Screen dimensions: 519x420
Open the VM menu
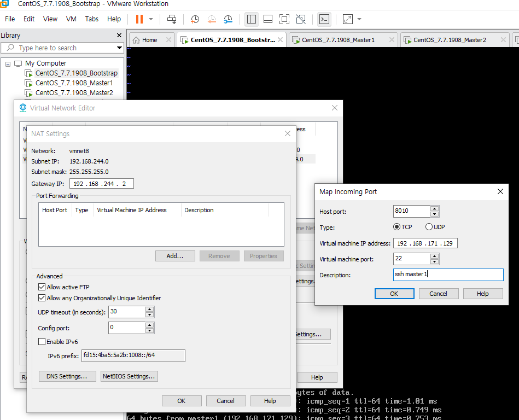(71, 19)
